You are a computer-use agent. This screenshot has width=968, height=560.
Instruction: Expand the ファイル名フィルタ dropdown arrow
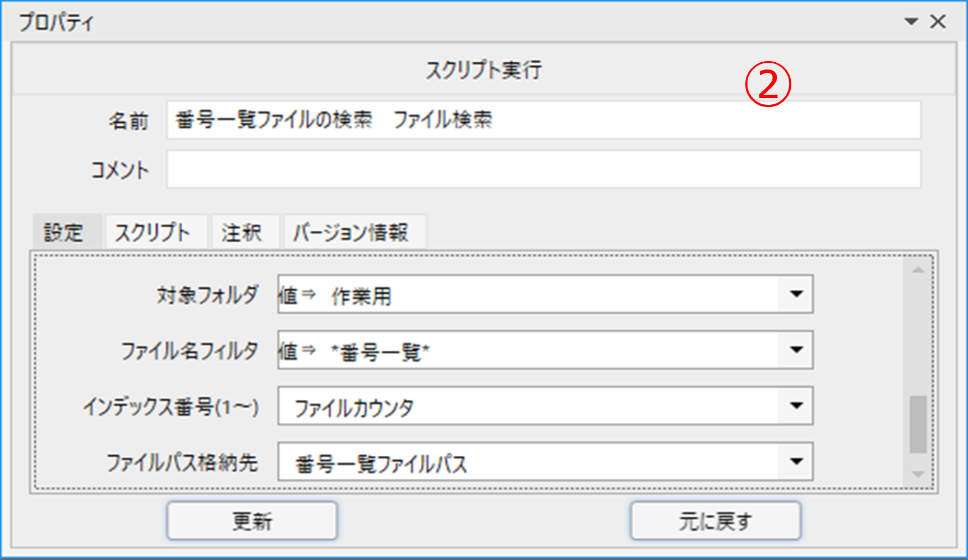(x=796, y=350)
